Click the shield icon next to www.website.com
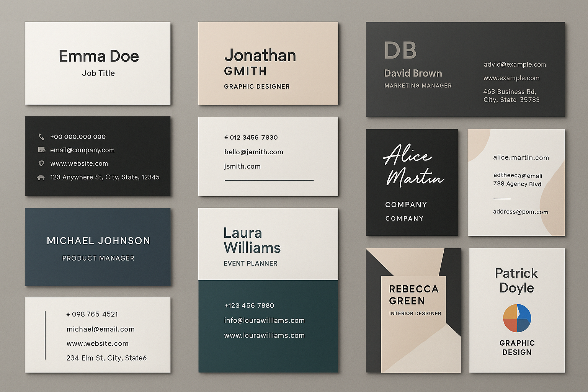The height and width of the screenshot is (392, 588). 41,163
